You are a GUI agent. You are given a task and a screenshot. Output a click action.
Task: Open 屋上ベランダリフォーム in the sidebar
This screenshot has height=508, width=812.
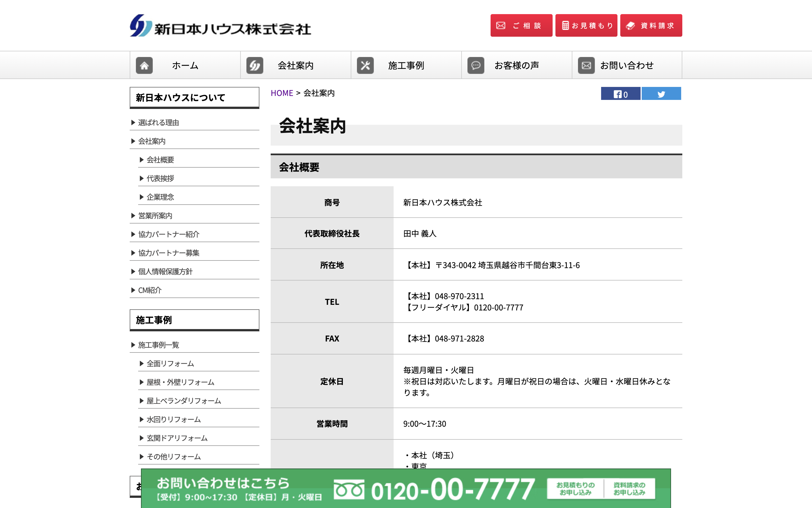pos(184,401)
